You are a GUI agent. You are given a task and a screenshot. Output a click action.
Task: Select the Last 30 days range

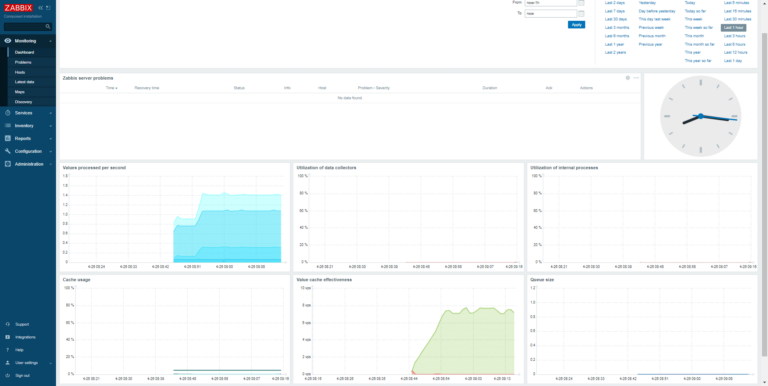pyautogui.click(x=616, y=19)
